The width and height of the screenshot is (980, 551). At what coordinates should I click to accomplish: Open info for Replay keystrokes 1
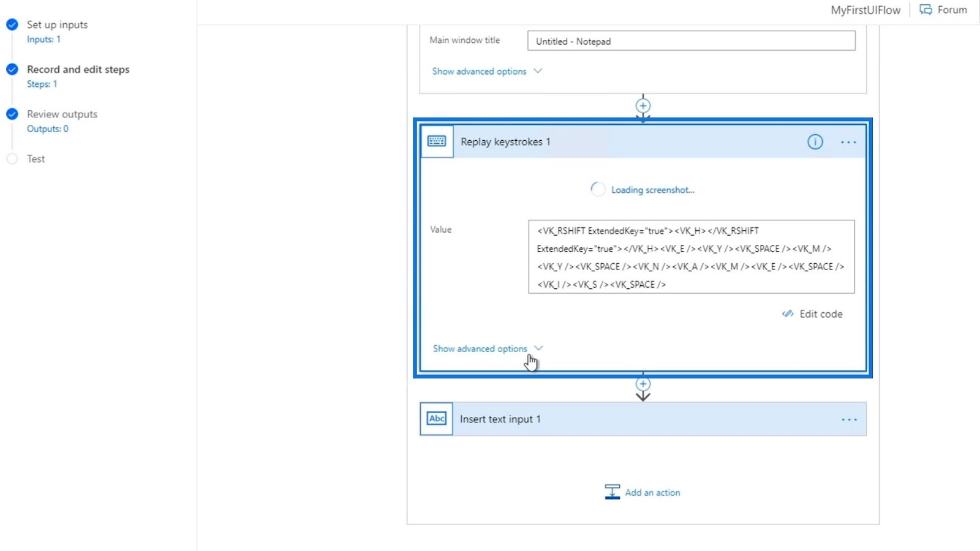[x=815, y=142]
